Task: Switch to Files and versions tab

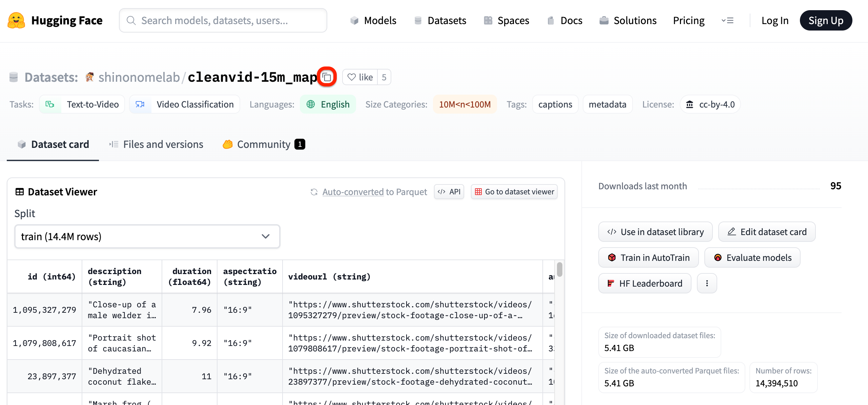Action: tap(156, 144)
